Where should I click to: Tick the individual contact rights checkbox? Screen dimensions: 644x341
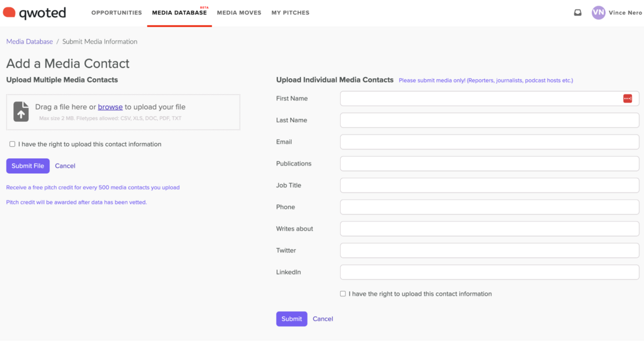[x=343, y=294]
